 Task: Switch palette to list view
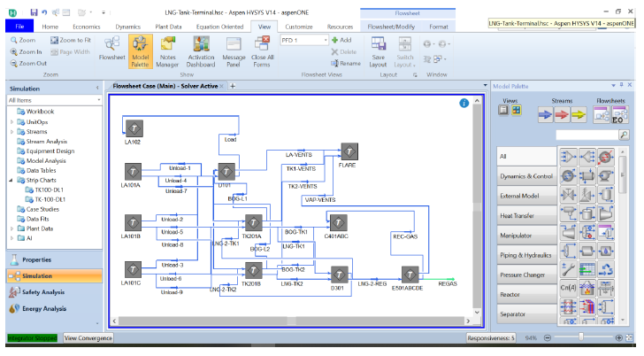[x=503, y=110]
